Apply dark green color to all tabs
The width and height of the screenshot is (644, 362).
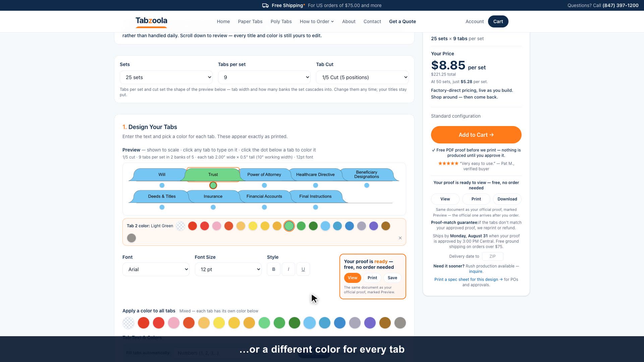pyautogui.click(x=294, y=323)
